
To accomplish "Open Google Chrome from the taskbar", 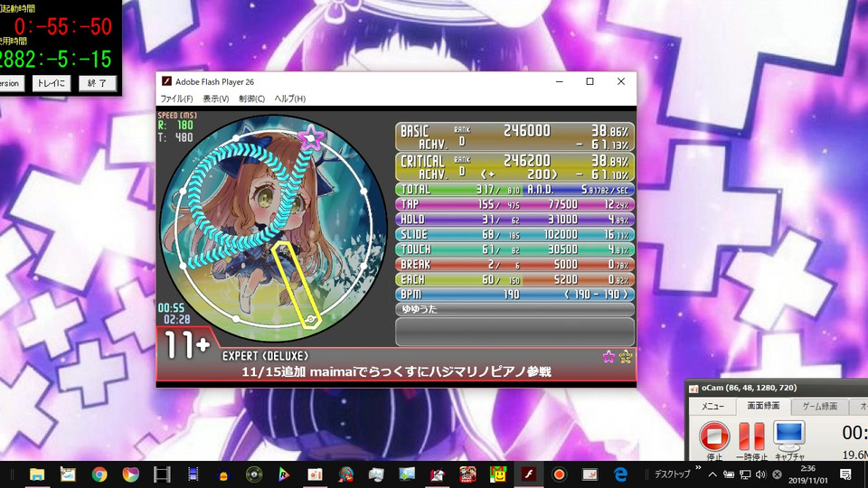I will coord(99,474).
